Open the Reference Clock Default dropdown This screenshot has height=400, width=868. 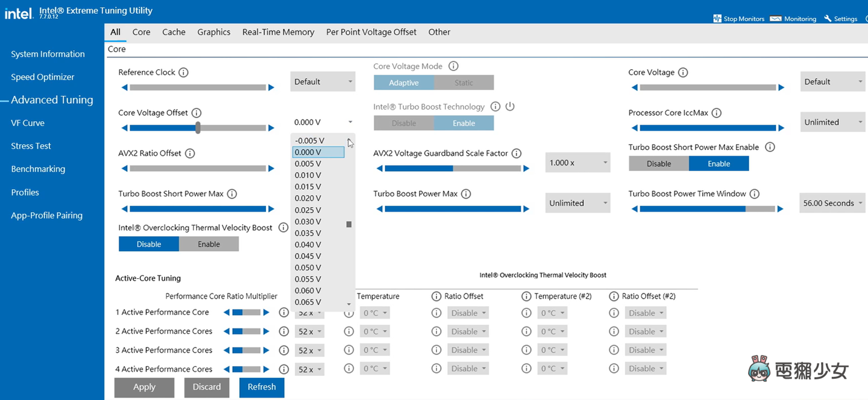[322, 82]
